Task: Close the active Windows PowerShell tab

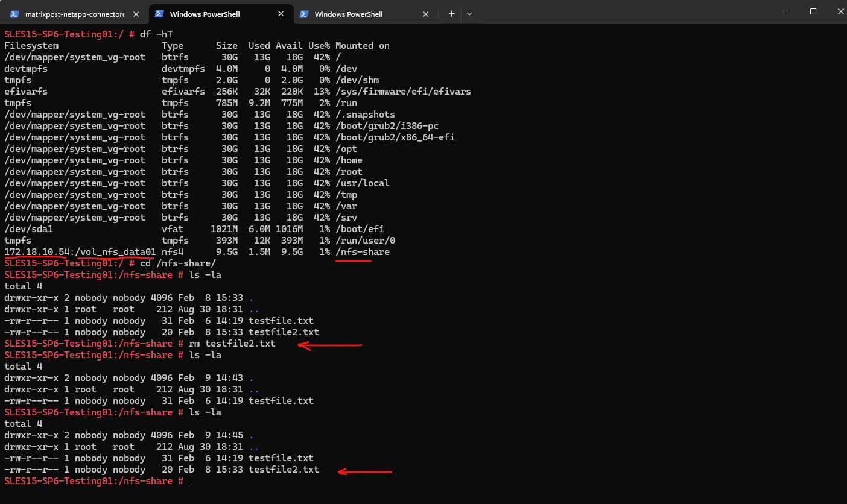Action: (x=282, y=14)
